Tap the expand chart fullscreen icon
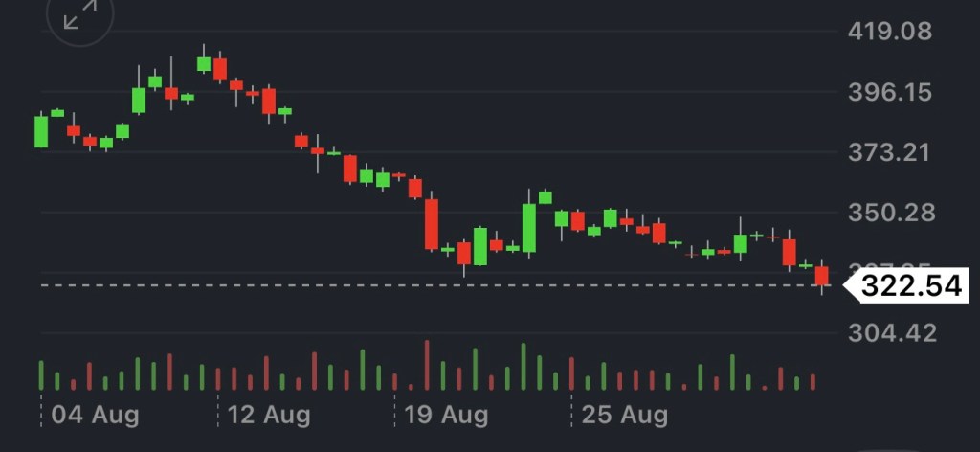 pos(79,17)
